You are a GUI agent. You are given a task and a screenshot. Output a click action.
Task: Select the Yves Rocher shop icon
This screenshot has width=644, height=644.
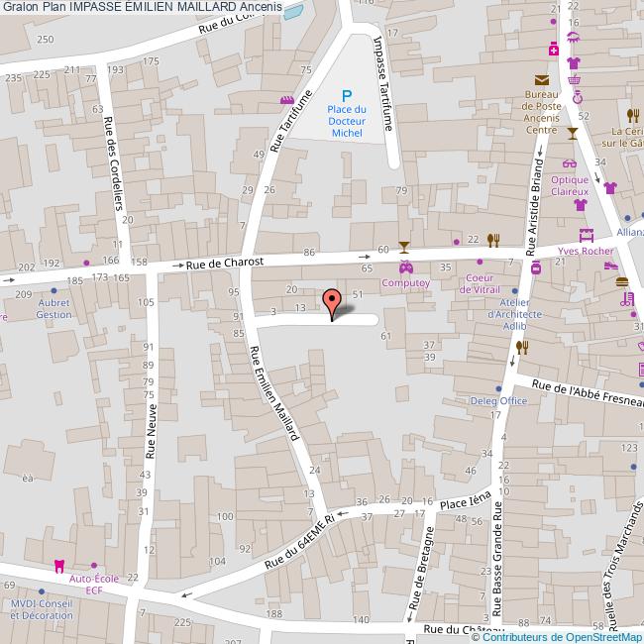click(587, 237)
